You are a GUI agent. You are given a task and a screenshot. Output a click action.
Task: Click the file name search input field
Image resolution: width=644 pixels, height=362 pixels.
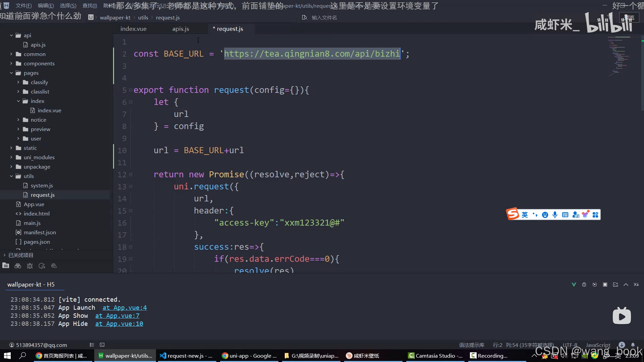[324, 17]
